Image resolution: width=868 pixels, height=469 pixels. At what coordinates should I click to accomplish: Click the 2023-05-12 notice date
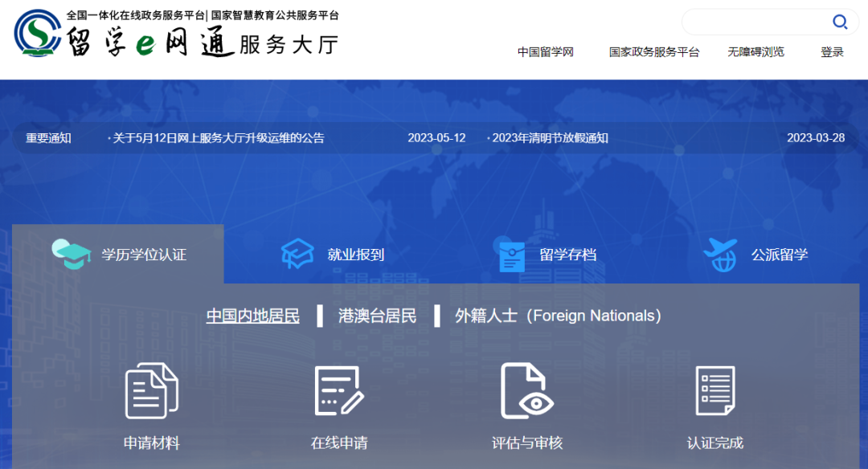436,137
